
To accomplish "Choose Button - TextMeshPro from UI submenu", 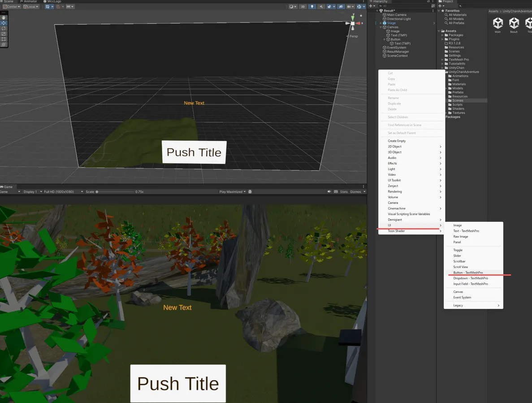I will point(468,273).
